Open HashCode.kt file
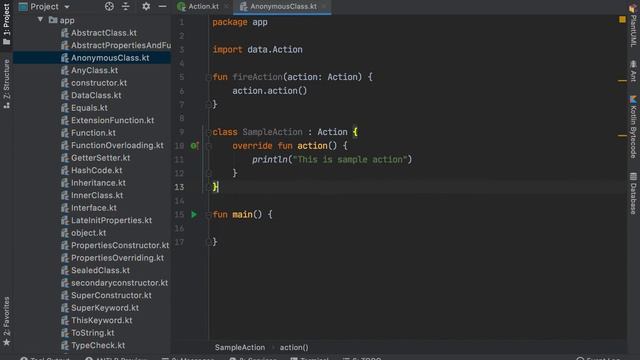Viewport: 640px width, 360px height. (96, 170)
